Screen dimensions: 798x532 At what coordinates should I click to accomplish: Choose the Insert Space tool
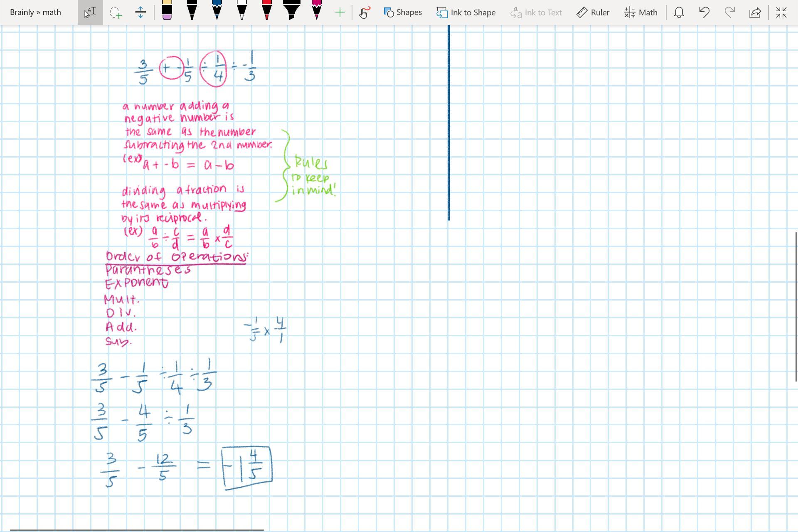[140, 12]
